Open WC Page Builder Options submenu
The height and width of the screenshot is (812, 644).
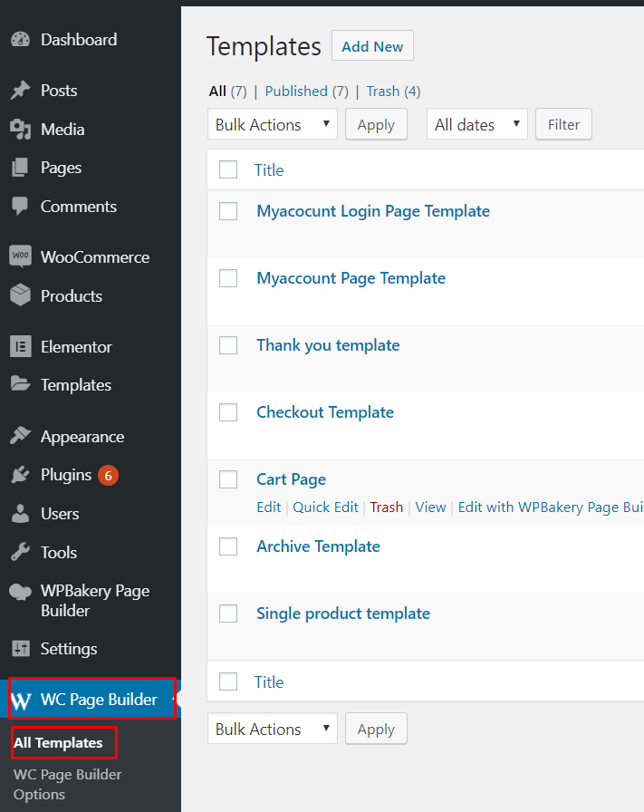pyautogui.click(x=67, y=784)
